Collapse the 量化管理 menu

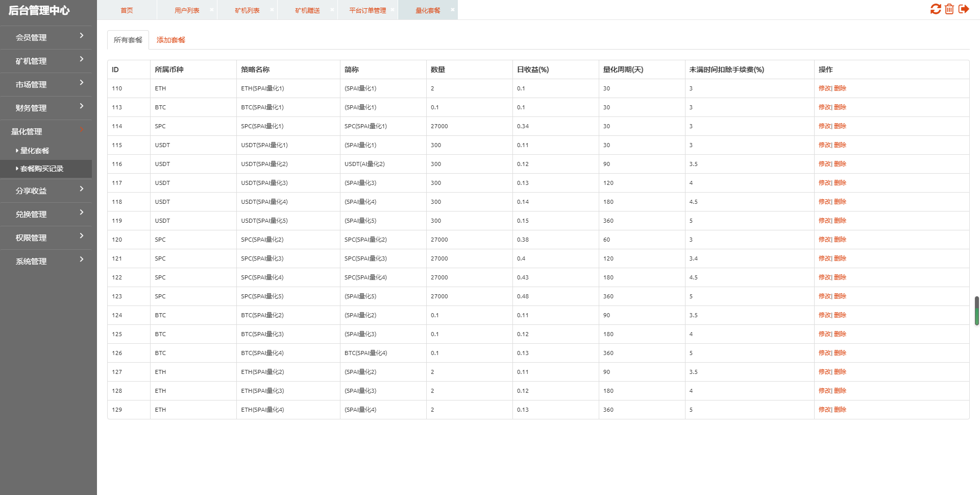[46, 131]
